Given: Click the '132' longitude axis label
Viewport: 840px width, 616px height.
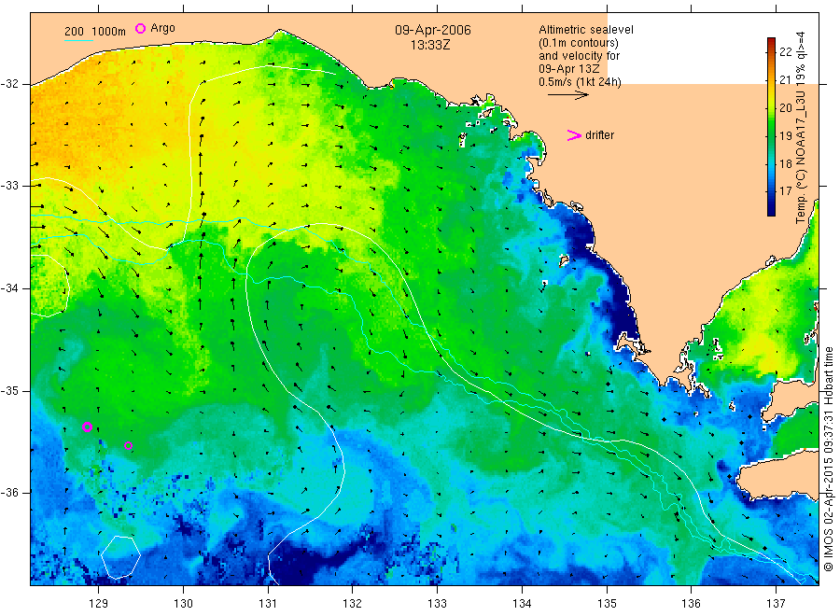Looking at the screenshot, I should 353,604.
